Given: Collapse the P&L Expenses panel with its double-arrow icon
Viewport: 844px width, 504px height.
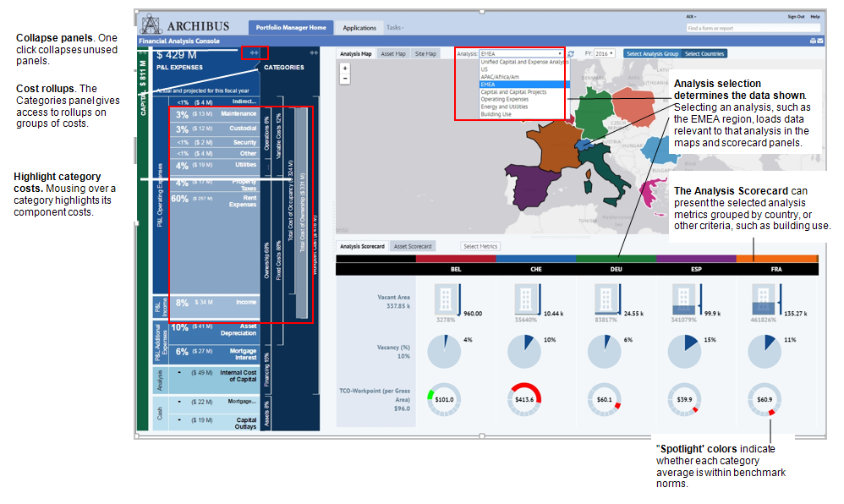Looking at the screenshot, I should coord(254,52).
